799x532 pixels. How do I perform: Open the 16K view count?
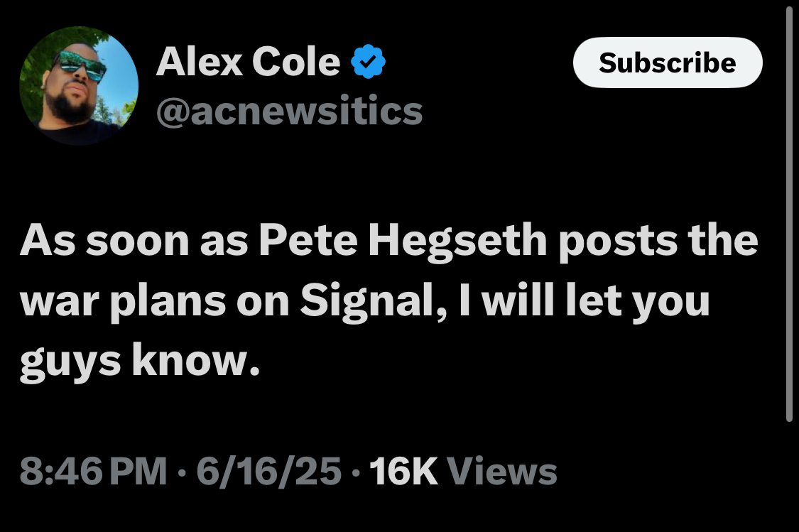(403, 471)
